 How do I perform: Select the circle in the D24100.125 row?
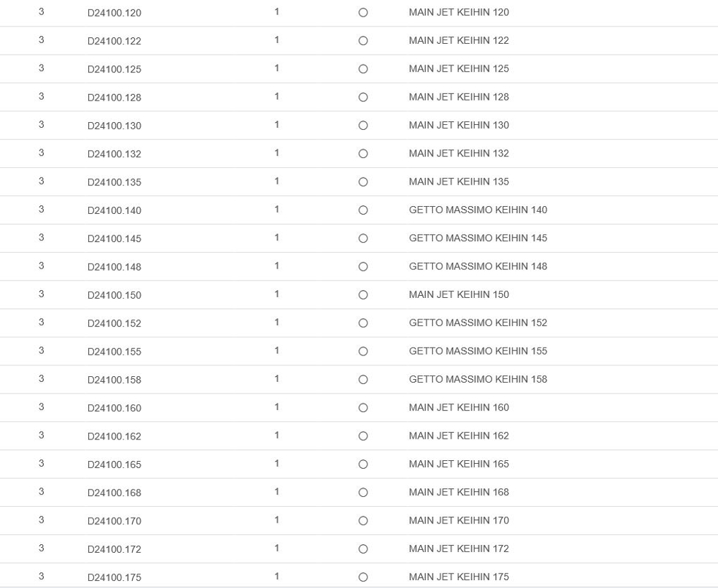(363, 69)
